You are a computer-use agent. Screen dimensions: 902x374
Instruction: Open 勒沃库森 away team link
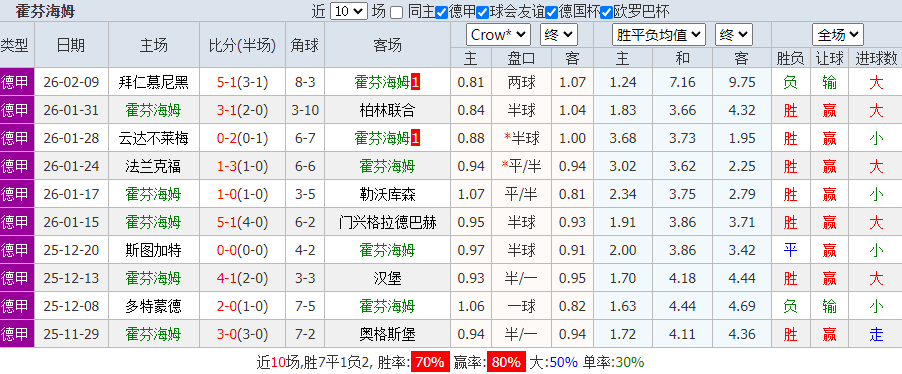[387, 194]
